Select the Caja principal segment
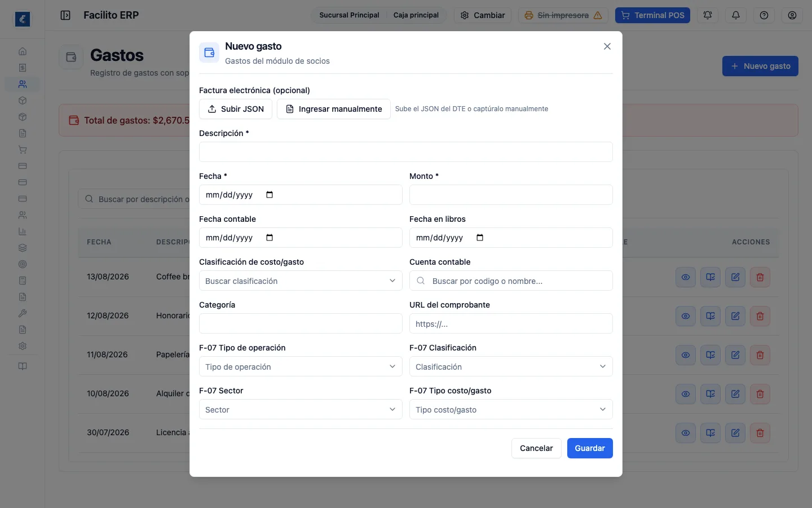 pyautogui.click(x=416, y=15)
